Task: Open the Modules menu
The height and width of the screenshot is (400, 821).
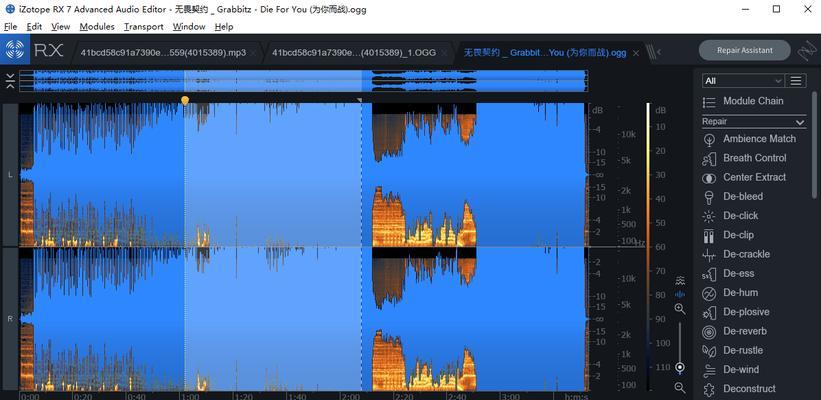Action: pyautogui.click(x=97, y=26)
